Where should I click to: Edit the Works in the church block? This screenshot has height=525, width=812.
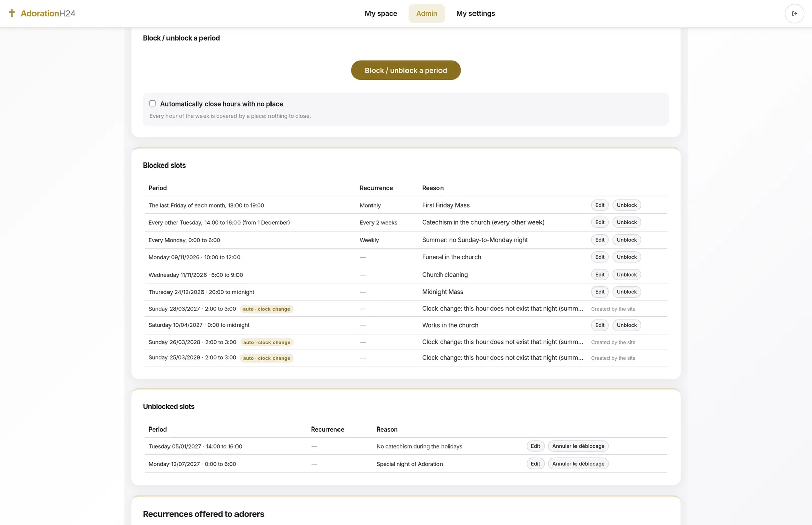pos(600,325)
